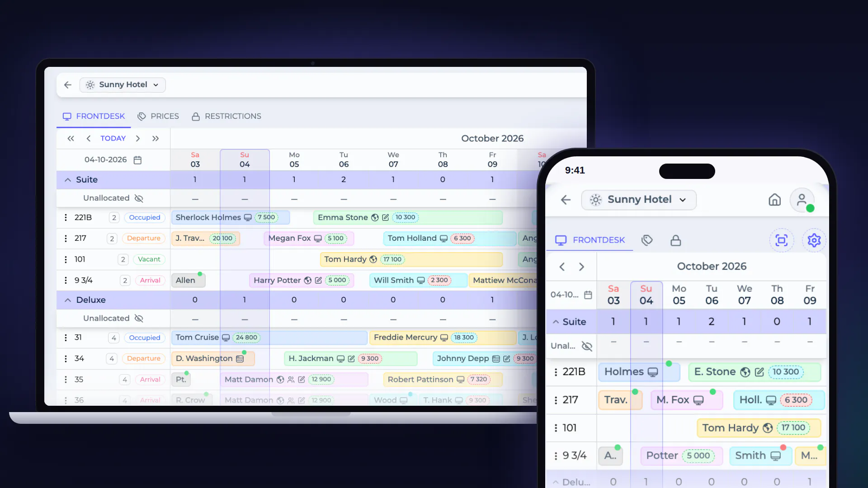The width and height of the screenshot is (868, 488).
Task: Toggle visibility of Deluxe Unallocated row on laptop
Action: click(139, 319)
